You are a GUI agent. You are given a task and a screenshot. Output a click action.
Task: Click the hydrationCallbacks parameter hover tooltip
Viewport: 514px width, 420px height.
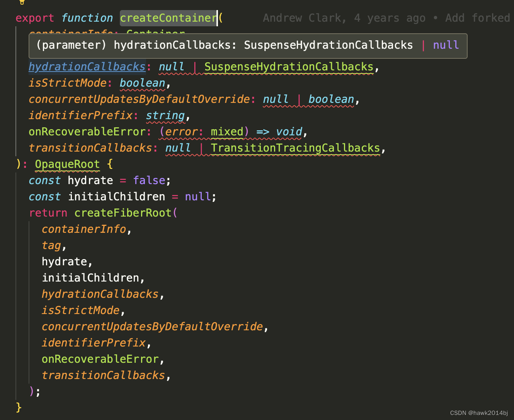(248, 46)
